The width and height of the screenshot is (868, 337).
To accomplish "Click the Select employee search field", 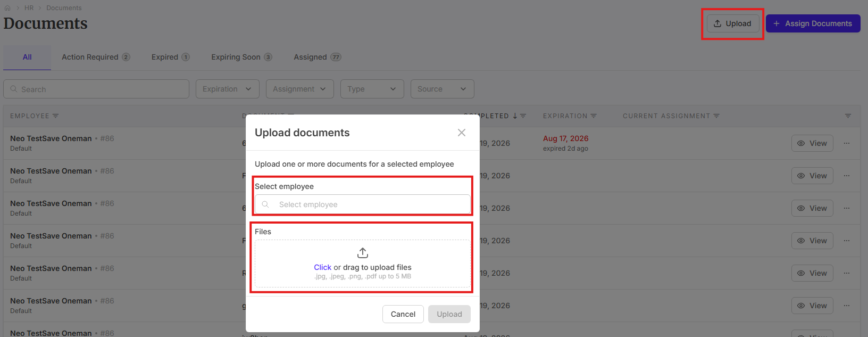I will 363,204.
